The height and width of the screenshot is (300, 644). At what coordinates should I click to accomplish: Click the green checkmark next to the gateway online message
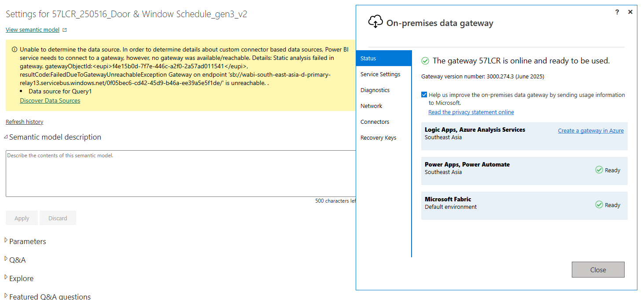pyautogui.click(x=425, y=61)
